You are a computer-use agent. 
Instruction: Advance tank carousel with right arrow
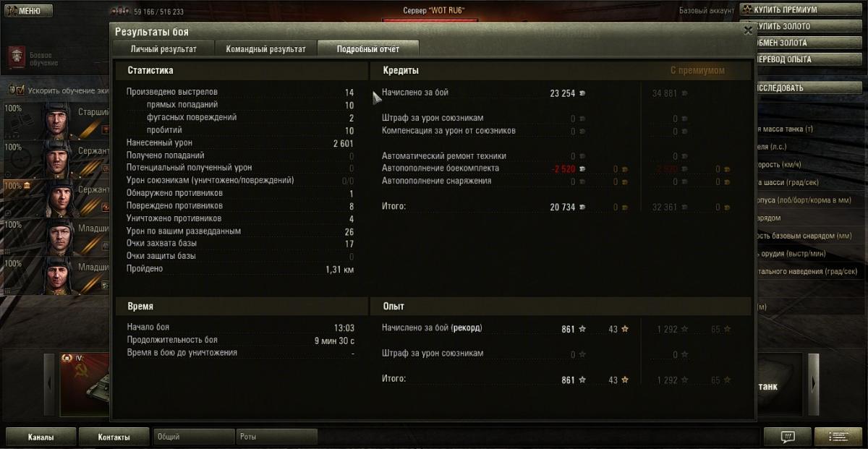pos(814,384)
